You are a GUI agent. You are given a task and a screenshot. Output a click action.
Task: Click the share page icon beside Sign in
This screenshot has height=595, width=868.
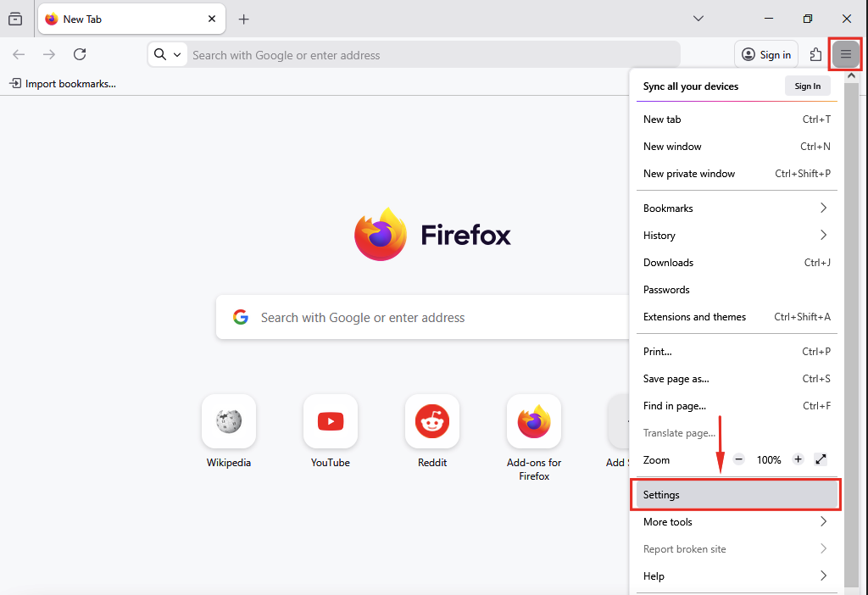click(x=815, y=53)
